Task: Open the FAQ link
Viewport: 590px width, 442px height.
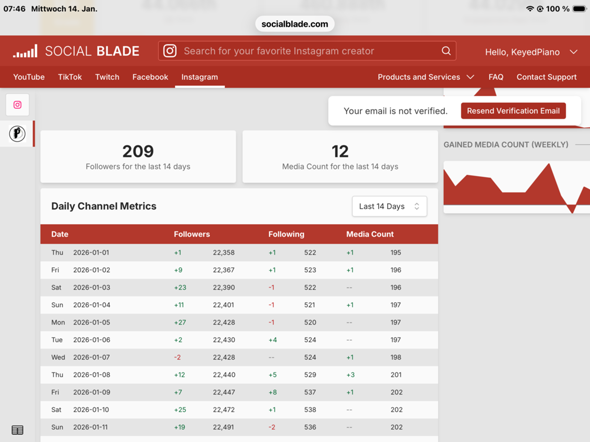Action: coord(496,77)
